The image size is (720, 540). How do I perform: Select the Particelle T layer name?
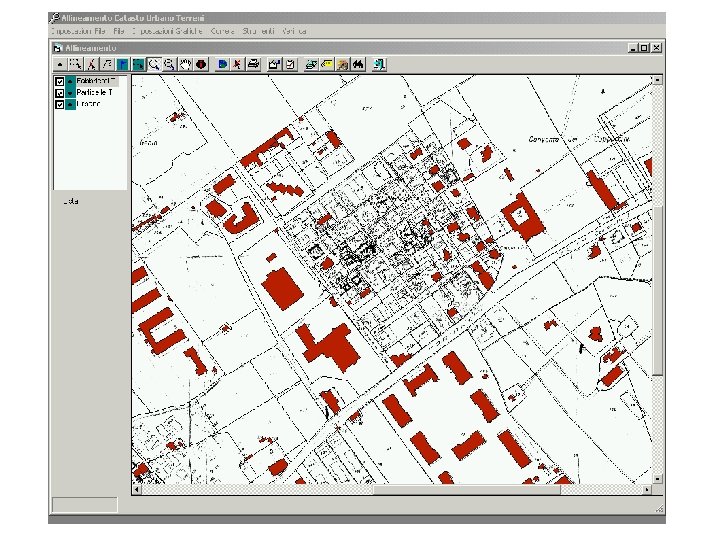(96, 92)
